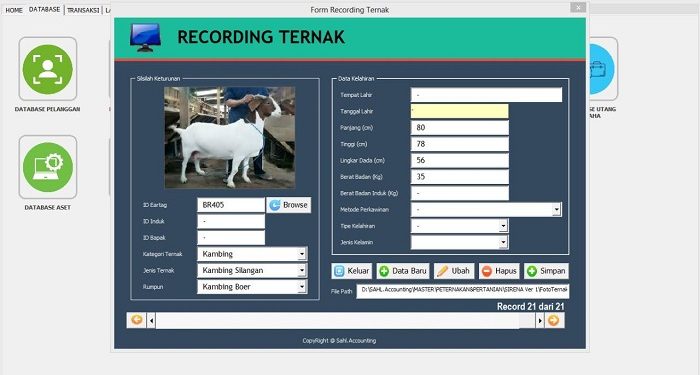Open the Database Pelanggan icon
The image size is (700, 375).
[48, 69]
